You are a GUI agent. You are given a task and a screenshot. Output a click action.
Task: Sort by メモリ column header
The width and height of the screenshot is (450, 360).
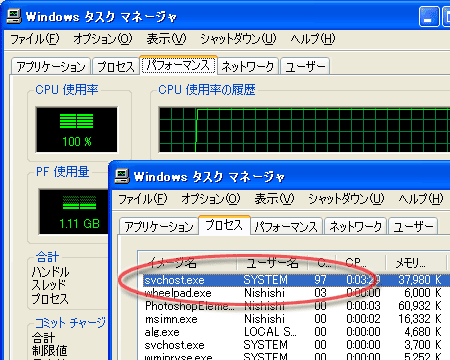pyautogui.click(x=415, y=263)
